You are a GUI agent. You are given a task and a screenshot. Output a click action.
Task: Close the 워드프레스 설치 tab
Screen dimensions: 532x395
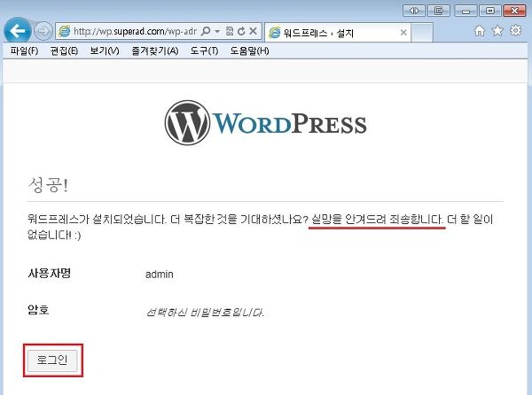click(403, 33)
